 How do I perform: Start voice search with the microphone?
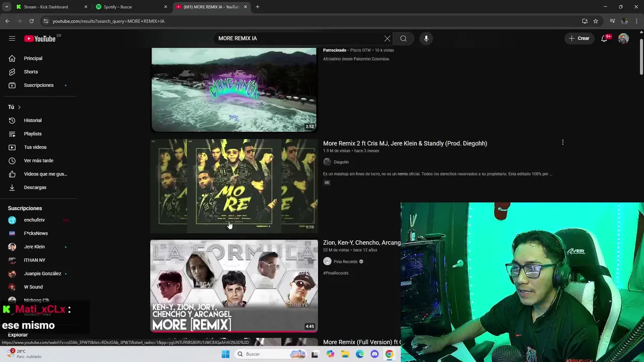click(426, 38)
